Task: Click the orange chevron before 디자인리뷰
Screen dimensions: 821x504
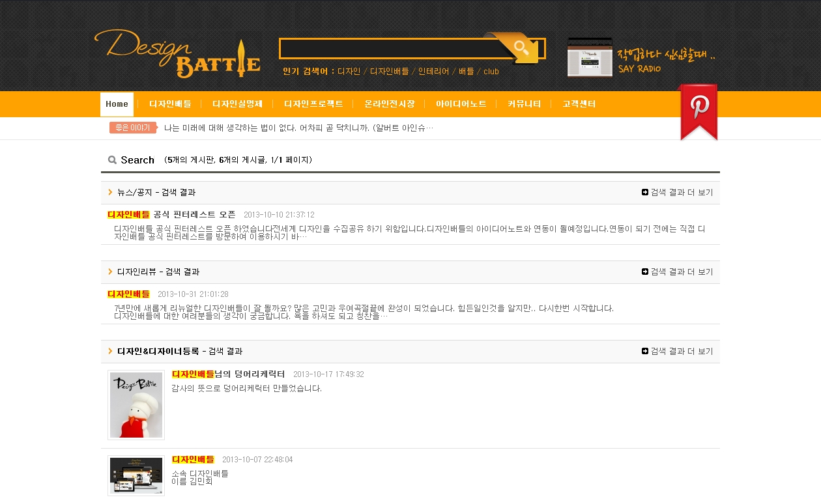Action: 110,272
